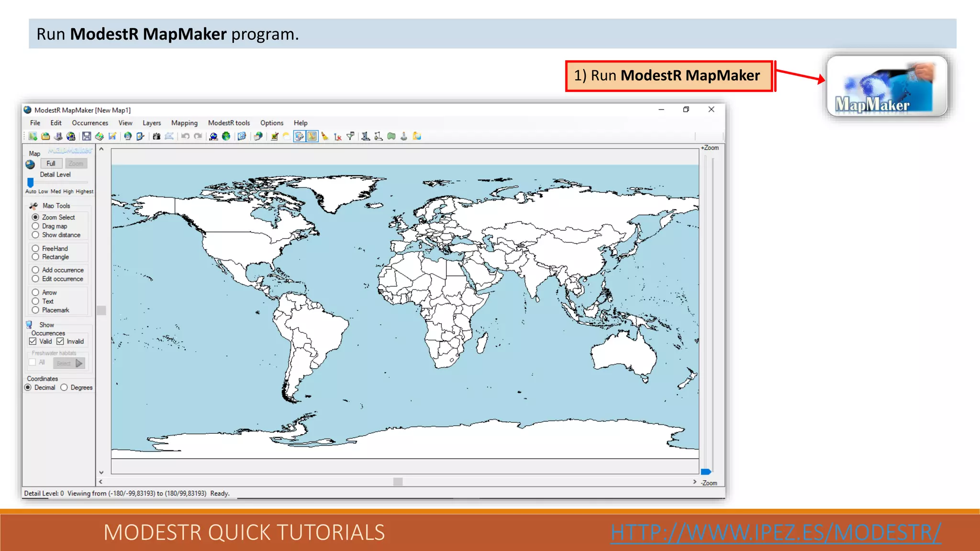Click the blue zoom slider handle
The width and height of the screenshot is (980, 551).
[x=705, y=472]
